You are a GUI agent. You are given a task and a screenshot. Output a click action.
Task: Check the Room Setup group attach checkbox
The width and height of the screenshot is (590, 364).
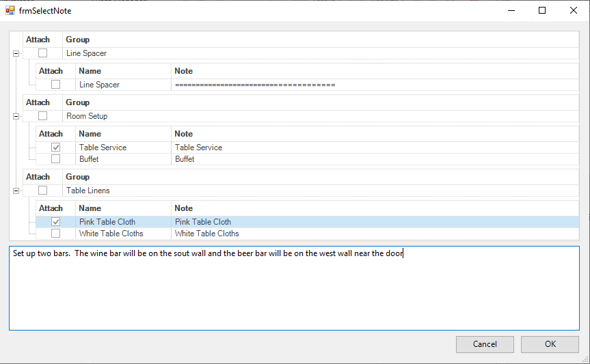coord(43,116)
